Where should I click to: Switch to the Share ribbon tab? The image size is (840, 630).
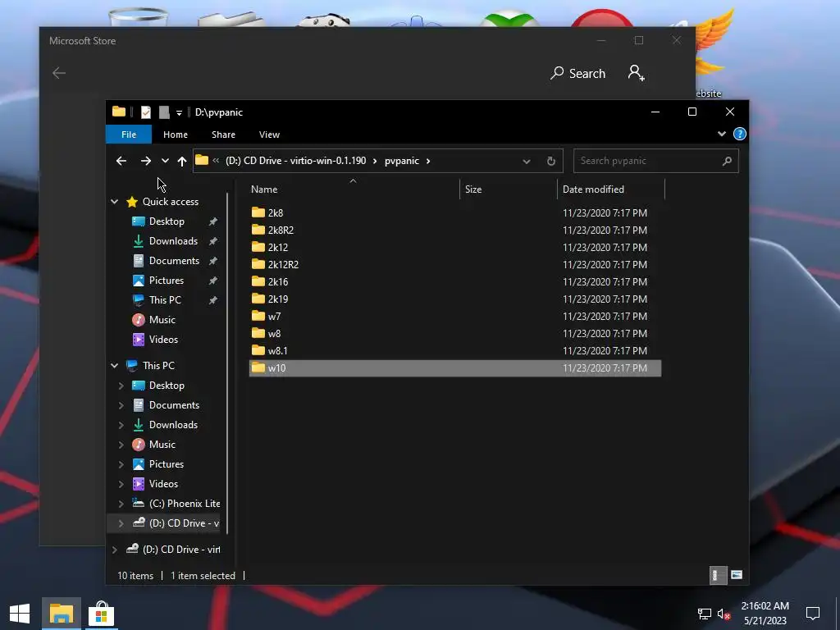pyautogui.click(x=223, y=135)
